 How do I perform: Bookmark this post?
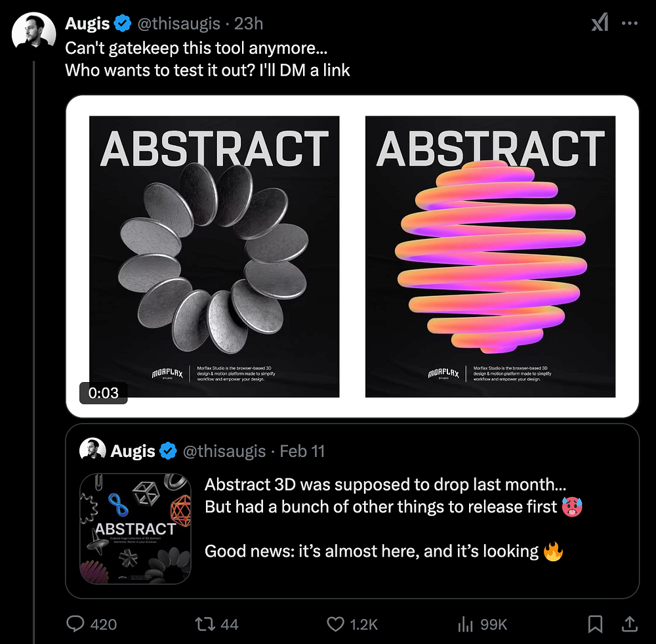(x=595, y=624)
